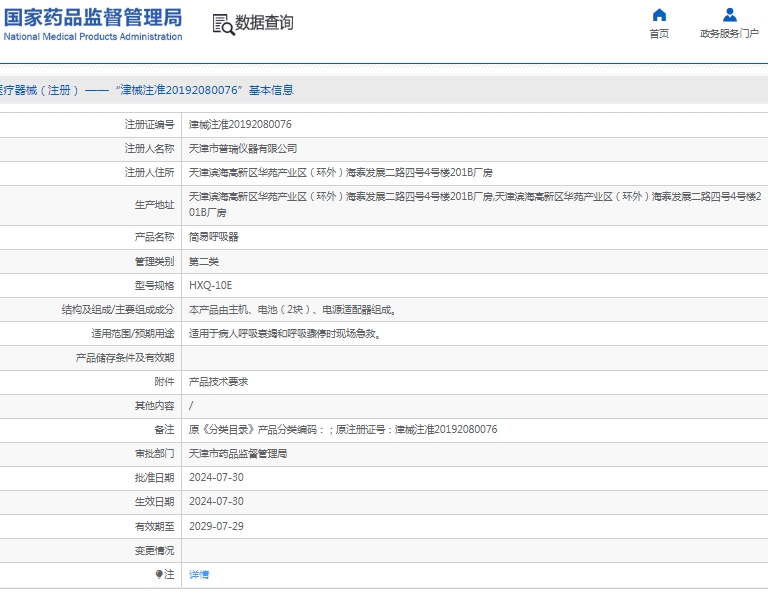Click the 数据查询 heading text

(264, 23)
